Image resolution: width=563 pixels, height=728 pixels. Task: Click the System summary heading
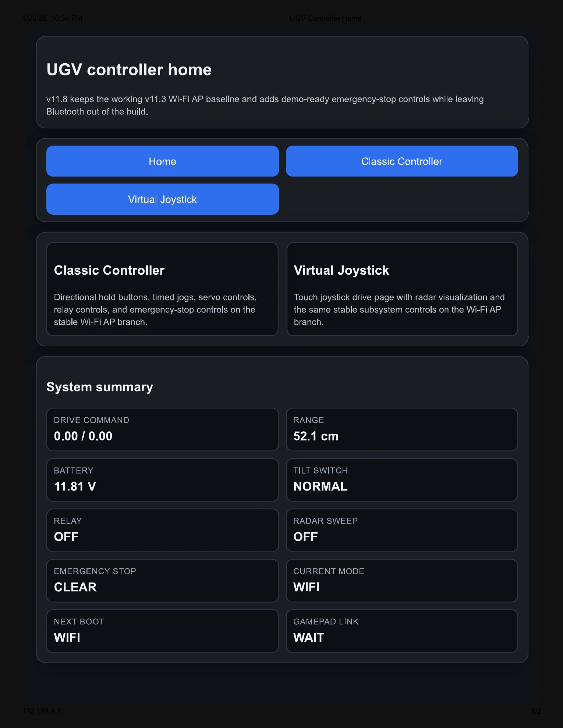click(x=99, y=387)
